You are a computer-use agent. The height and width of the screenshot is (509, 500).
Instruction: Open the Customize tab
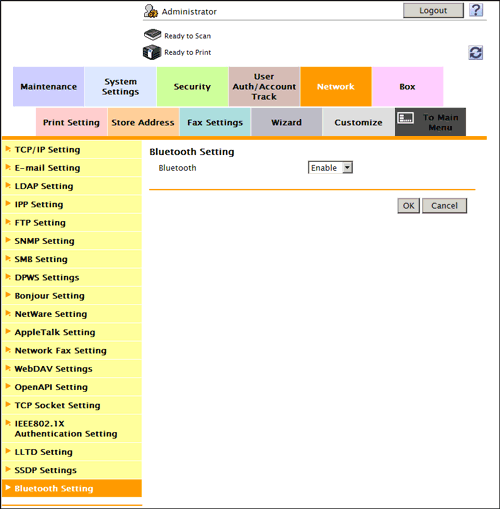coord(358,122)
